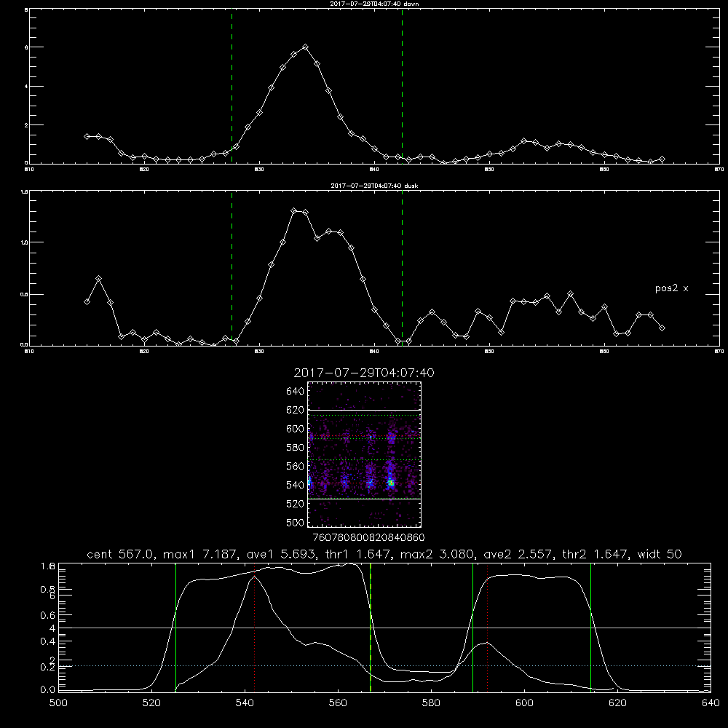
Task: Click the 520 y-axis label beside the spectral image
Action: [x=295, y=504]
